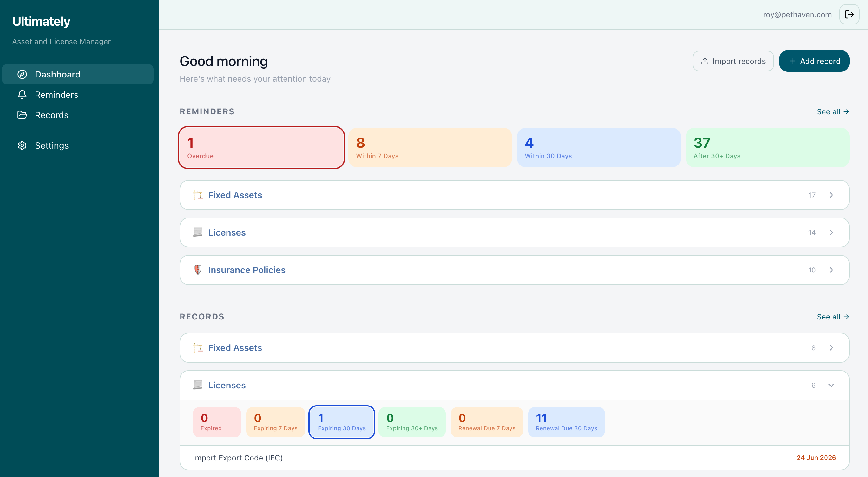The image size is (868, 477).
Task: Open Records from the sidebar
Action: click(78, 115)
